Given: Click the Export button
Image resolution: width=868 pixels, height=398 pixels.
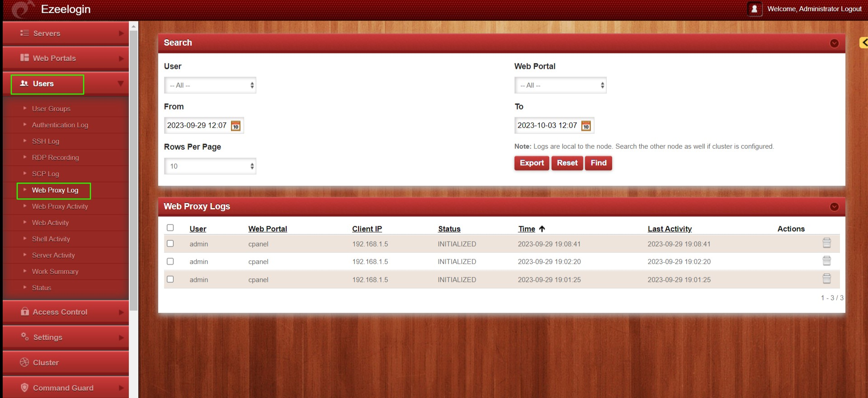Looking at the screenshot, I should (532, 163).
